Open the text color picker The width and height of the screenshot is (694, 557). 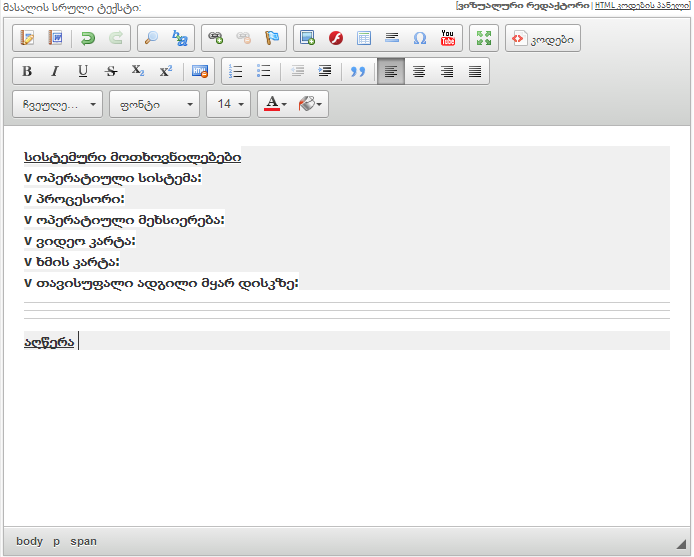(x=275, y=104)
